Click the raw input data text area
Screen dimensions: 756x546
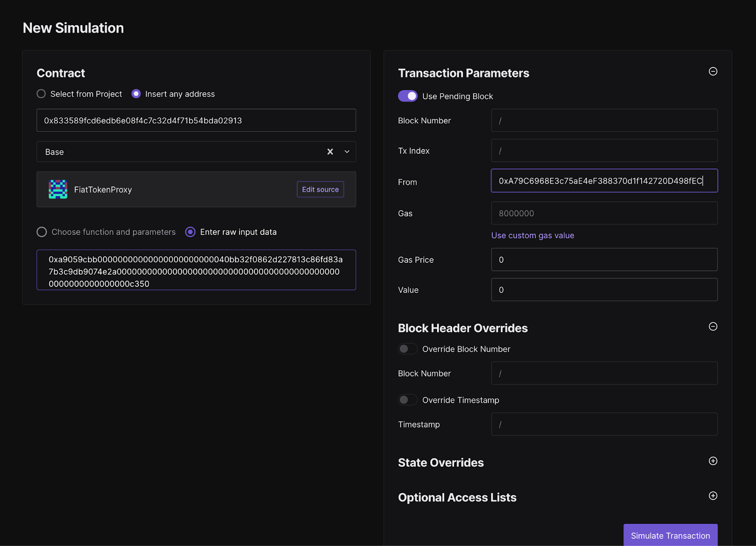(196, 270)
